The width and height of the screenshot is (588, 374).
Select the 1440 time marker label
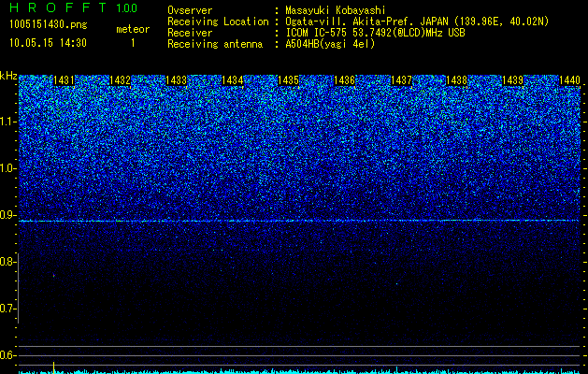[569, 80]
